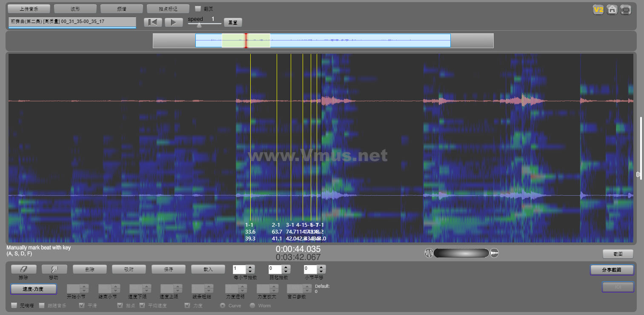Increase 弱起拍数 value with up arrow
This screenshot has width=644, height=315.
[x=286, y=267]
